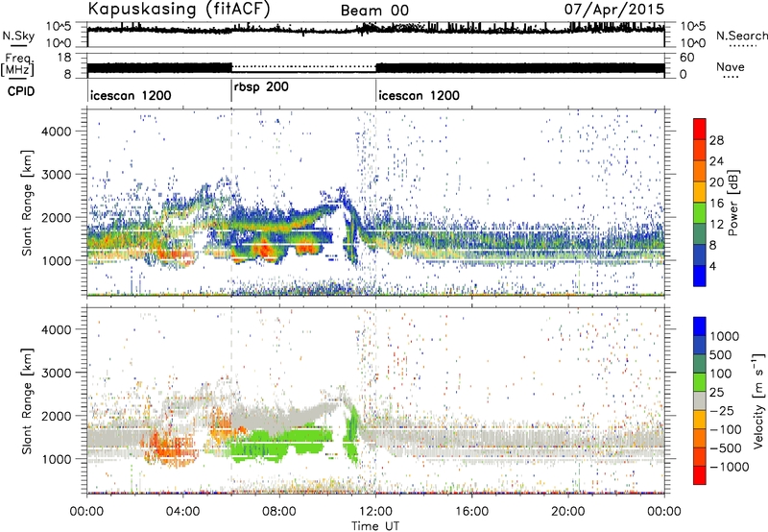Viewport: 768px width, 532px height.
Task: Click the title 'Kapuskasing (fitACF)'
Action: coord(179,9)
